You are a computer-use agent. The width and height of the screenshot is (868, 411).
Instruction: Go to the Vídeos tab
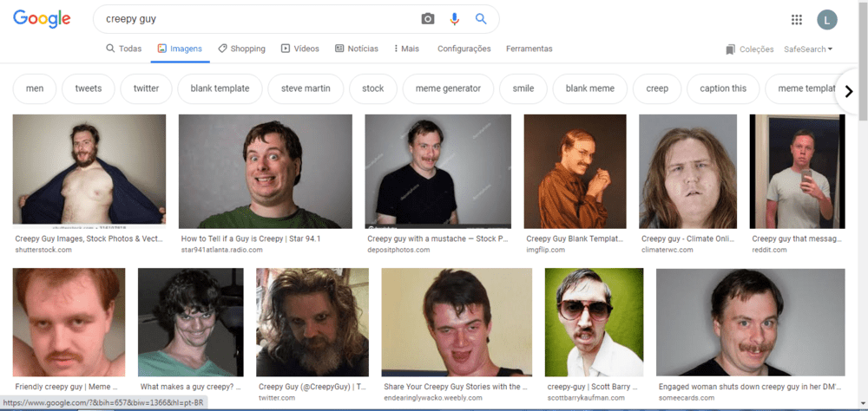[x=300, y=49]
